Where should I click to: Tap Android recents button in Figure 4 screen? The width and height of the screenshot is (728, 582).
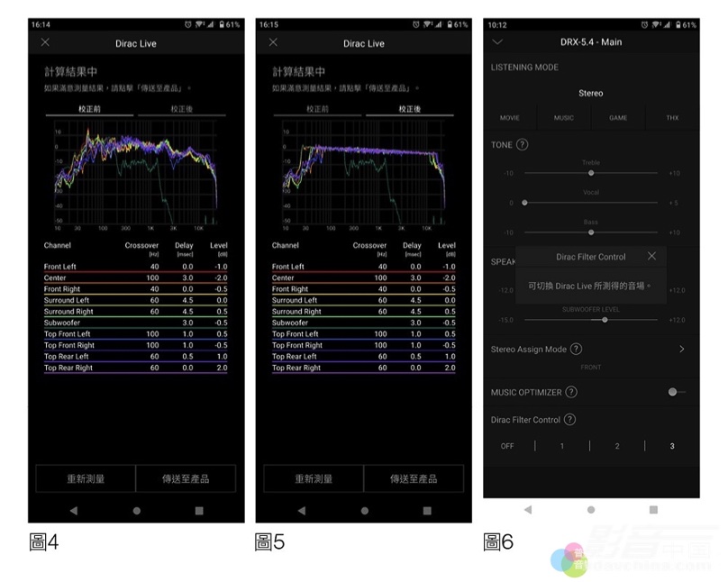click(x=199, y=511)
